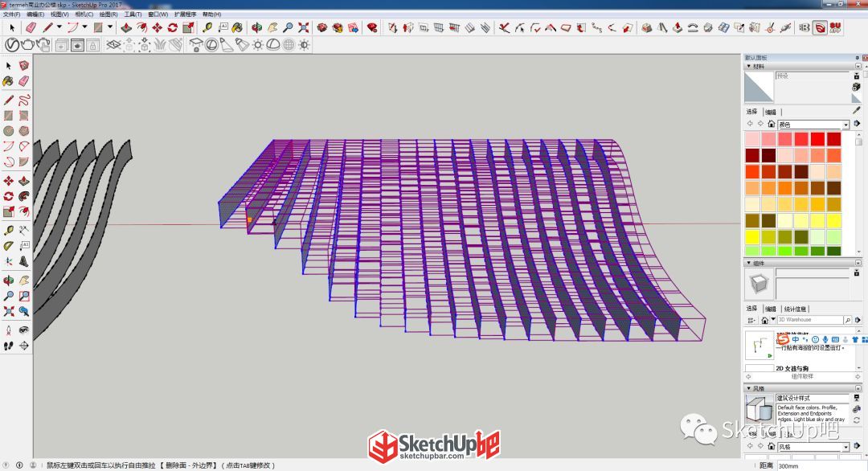868x471 pixels.
Task: Open the Draw menu
Action: pyautogui.click(x=108, y=14)
